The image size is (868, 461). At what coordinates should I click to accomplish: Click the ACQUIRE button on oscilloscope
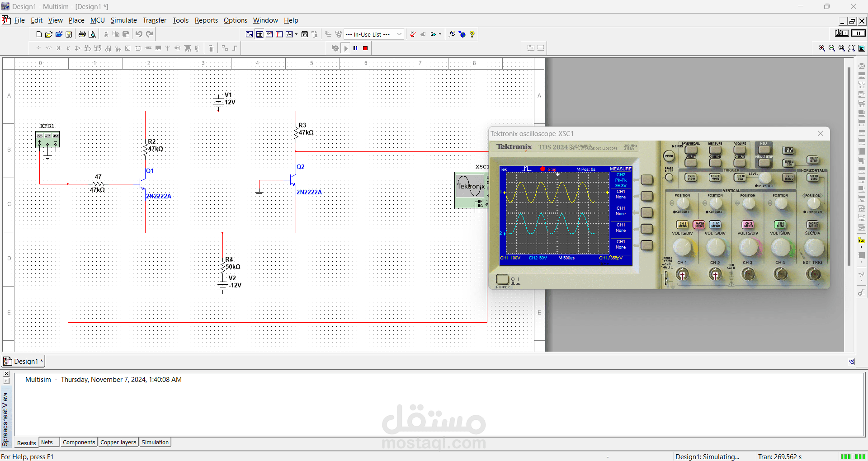[740, 150]
